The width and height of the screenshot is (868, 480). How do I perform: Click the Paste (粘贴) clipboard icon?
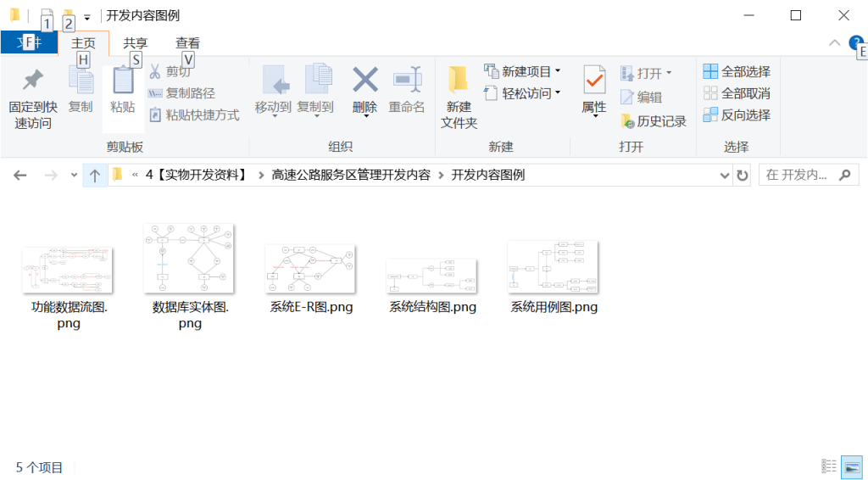(x=123, y=81)
